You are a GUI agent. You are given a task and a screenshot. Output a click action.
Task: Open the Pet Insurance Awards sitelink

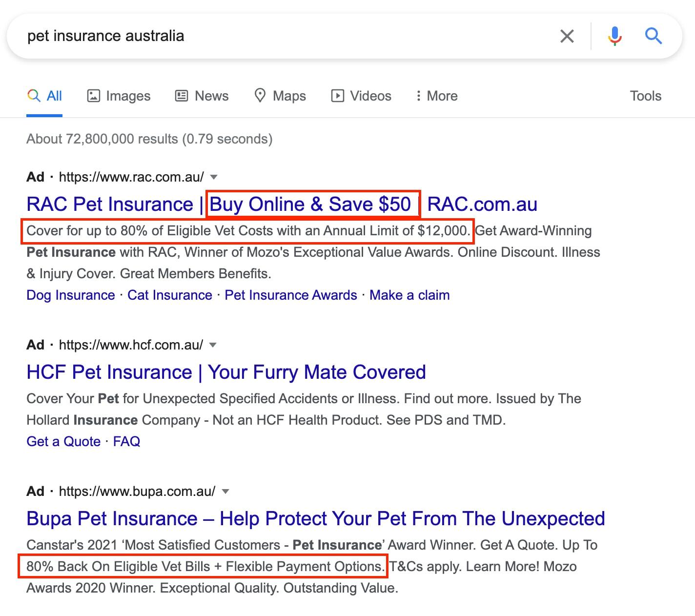coord(291,295)
